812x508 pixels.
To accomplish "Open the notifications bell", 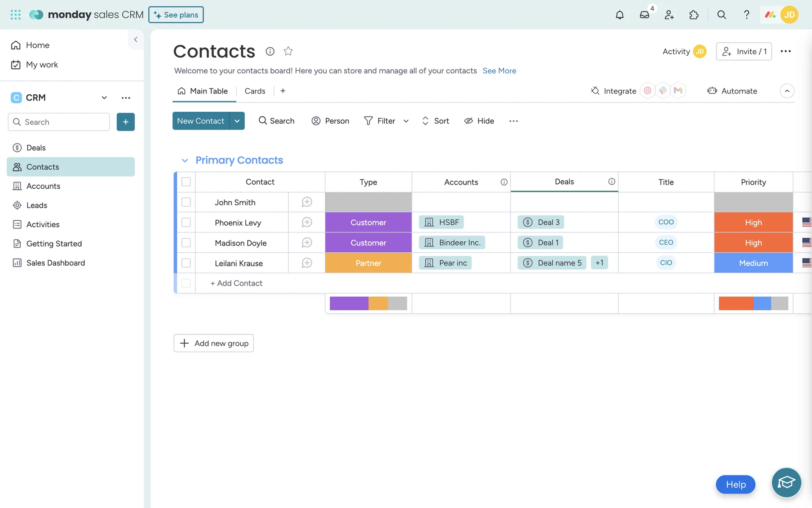I will 620,15.
